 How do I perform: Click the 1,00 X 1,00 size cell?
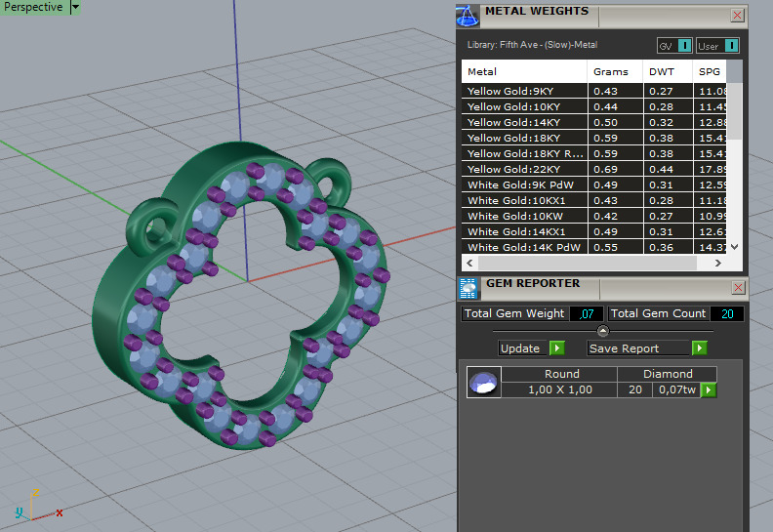pyautogui.click(x=559, y=389)
